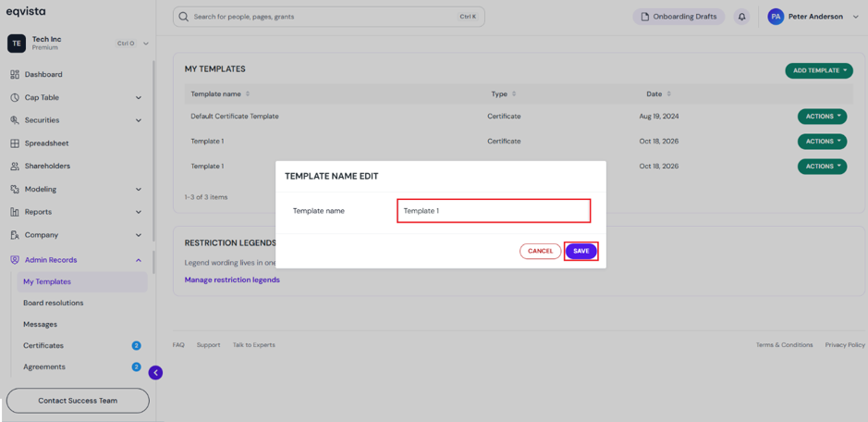Expand the Reports submenu chevron
The width and height of the screenshot is (868, 422).
[139, 212]
